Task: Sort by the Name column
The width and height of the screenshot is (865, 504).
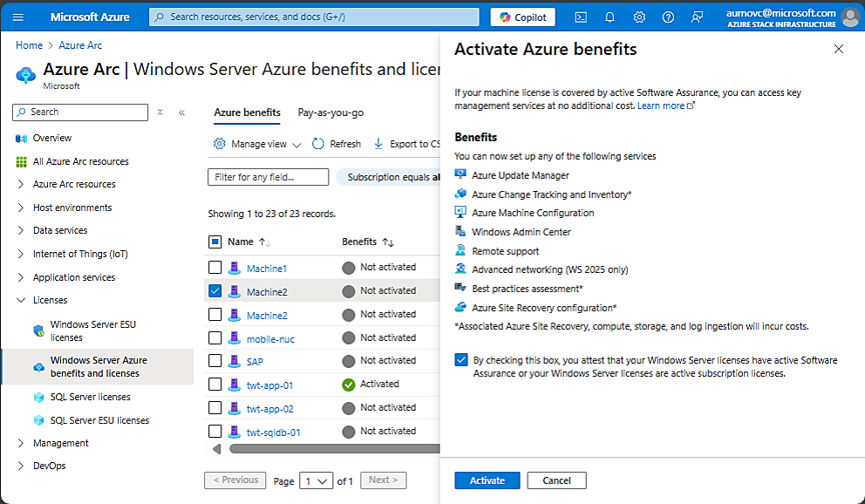Action: [249, 242]
